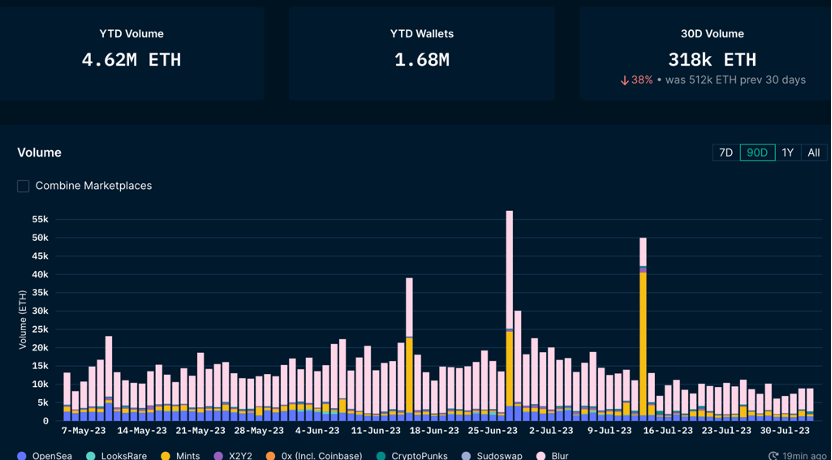The width and height of the screenshot is (832, 460).
Task: Click the yellow Mints legend dot
Action: [166, 456]
